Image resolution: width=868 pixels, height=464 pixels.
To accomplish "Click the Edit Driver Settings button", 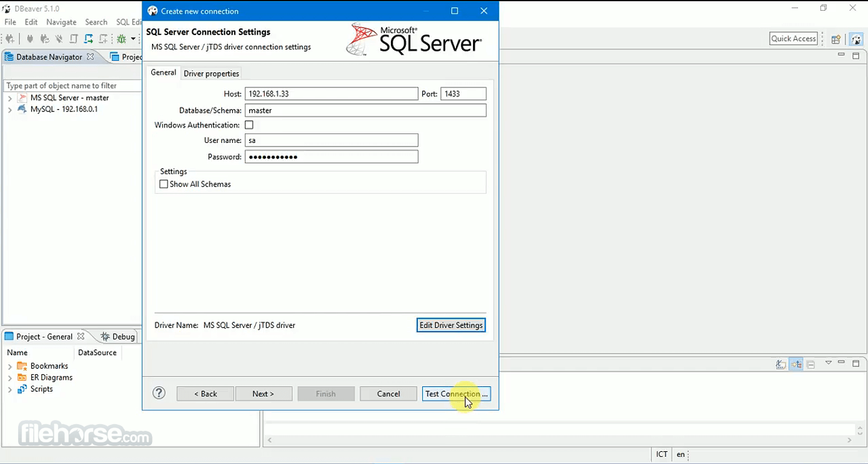I will (x=451, y=325).
